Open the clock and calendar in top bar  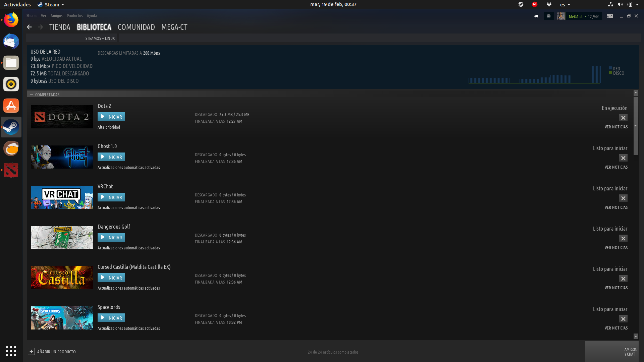pyautogui.click(x=333, y=4)
